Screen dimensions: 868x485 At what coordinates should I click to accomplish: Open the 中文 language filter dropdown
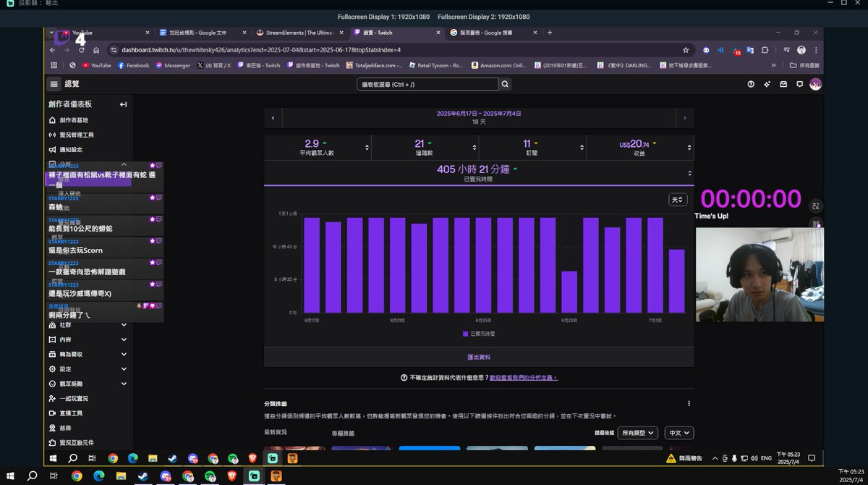pos(678,432)
